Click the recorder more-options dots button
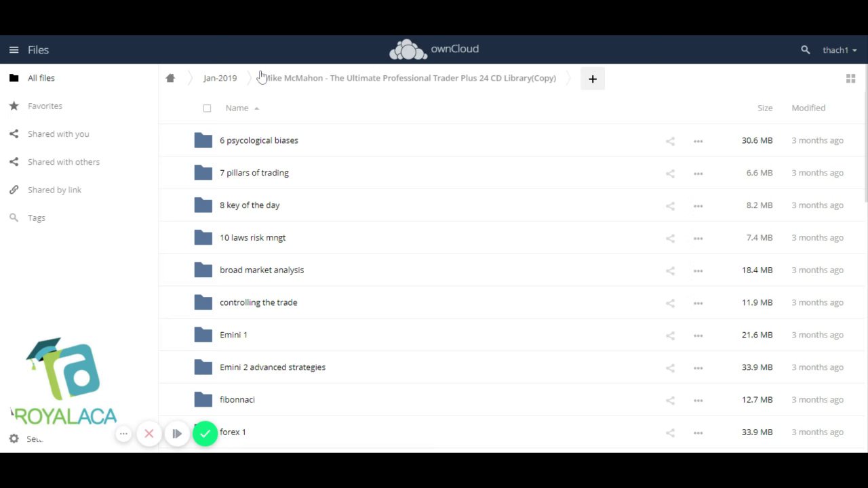The image size is (868, 488). [x=123, y=434]
